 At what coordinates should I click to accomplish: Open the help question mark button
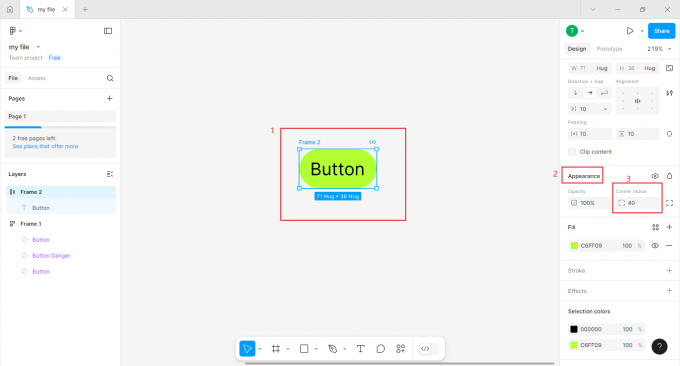pyautogui.click(x=659, y=346)
